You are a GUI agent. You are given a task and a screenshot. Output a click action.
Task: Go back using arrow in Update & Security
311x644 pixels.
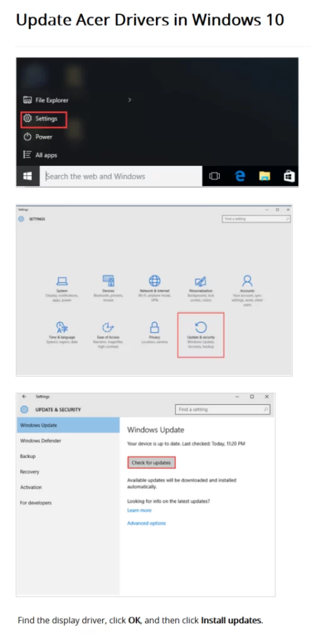coord(25,396)
